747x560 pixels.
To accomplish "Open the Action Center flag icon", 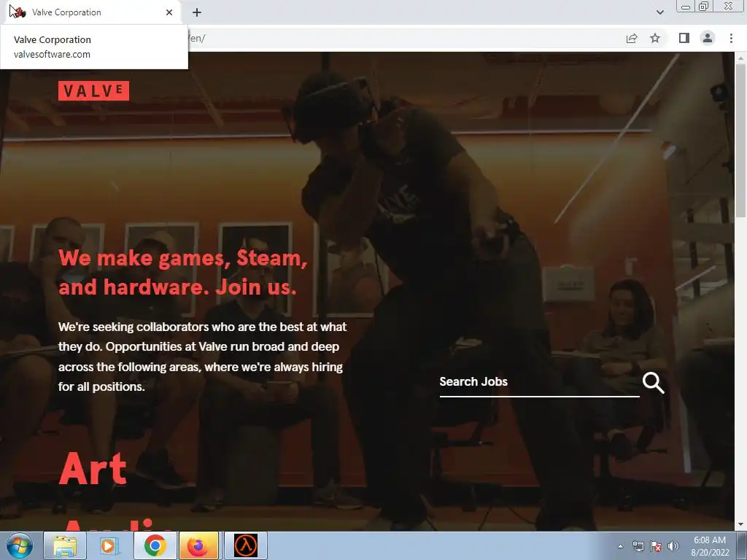I will click(656, 546).
